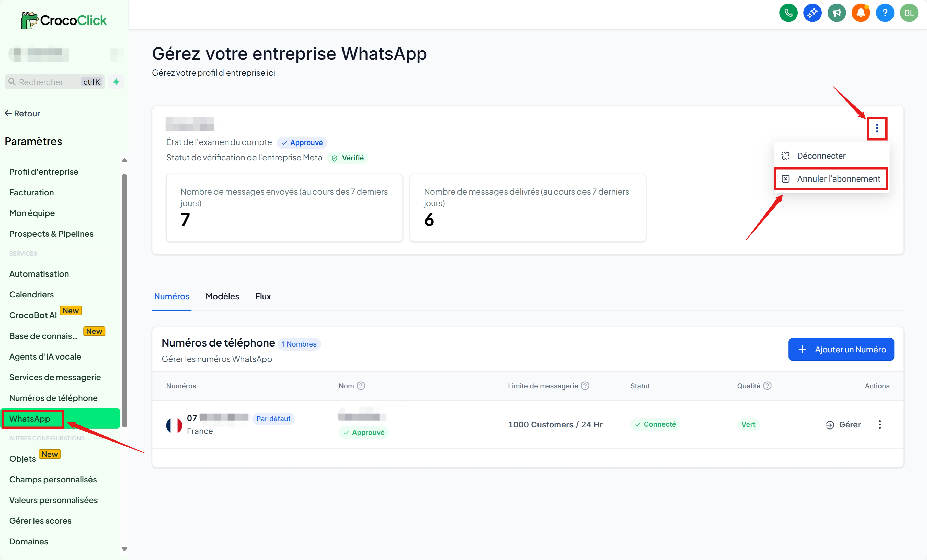Switch to the Flux tab
927x560 pixels.
(x=262, y=296)
